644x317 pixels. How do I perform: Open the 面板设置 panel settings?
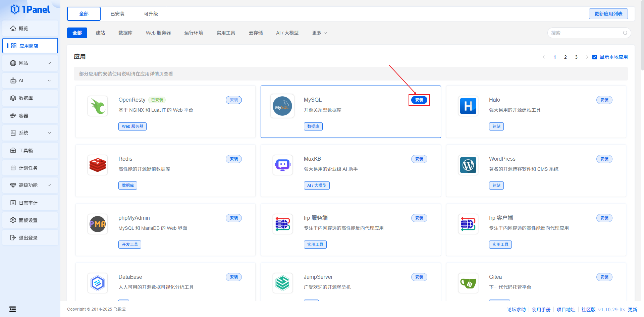[30, 220]
